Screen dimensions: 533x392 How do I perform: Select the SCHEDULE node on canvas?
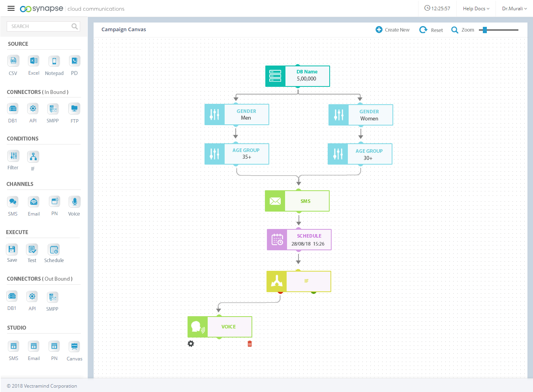(299, 240)
